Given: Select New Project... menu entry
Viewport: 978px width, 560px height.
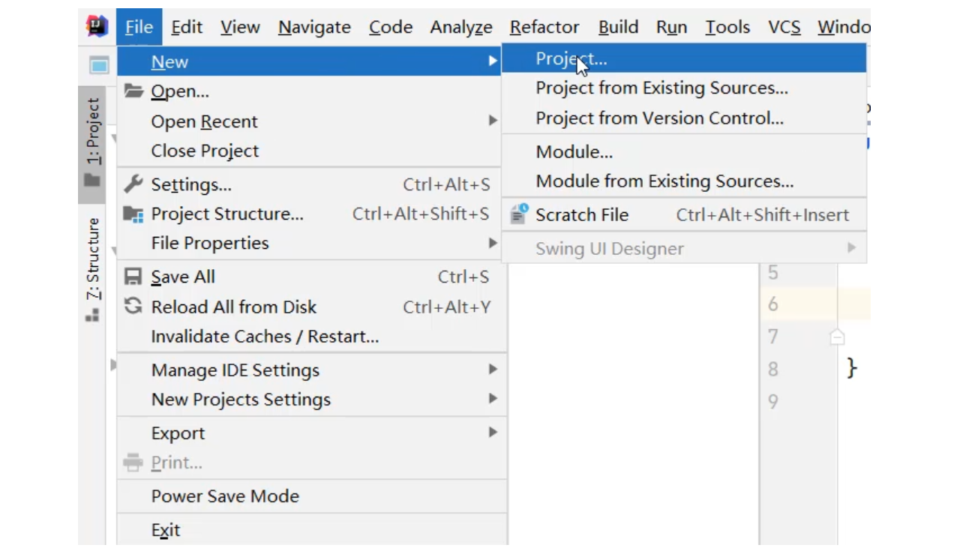Looking at the screenshot, I should tap(571, 58).
